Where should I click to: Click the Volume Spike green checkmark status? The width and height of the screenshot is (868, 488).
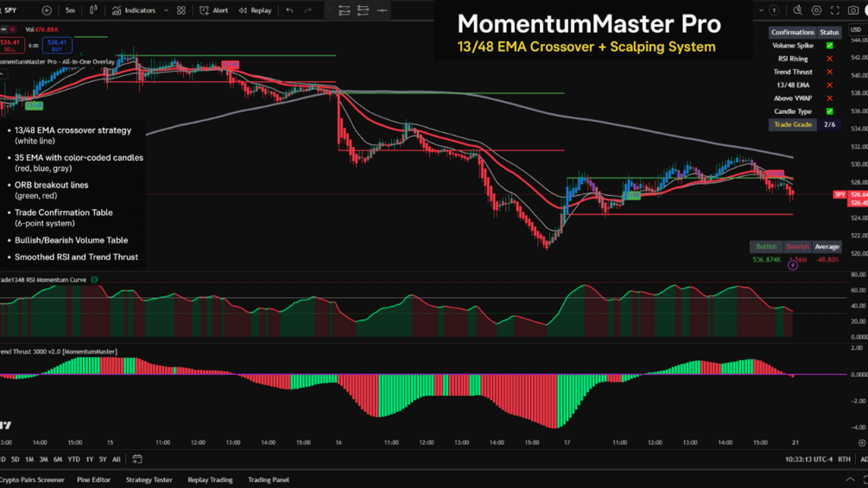[829, 46]
